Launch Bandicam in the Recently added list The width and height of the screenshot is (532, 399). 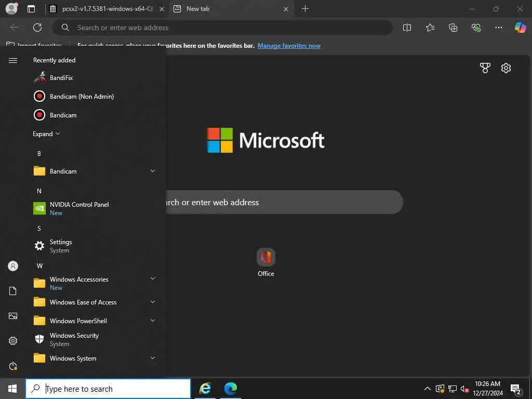point(94,115)
